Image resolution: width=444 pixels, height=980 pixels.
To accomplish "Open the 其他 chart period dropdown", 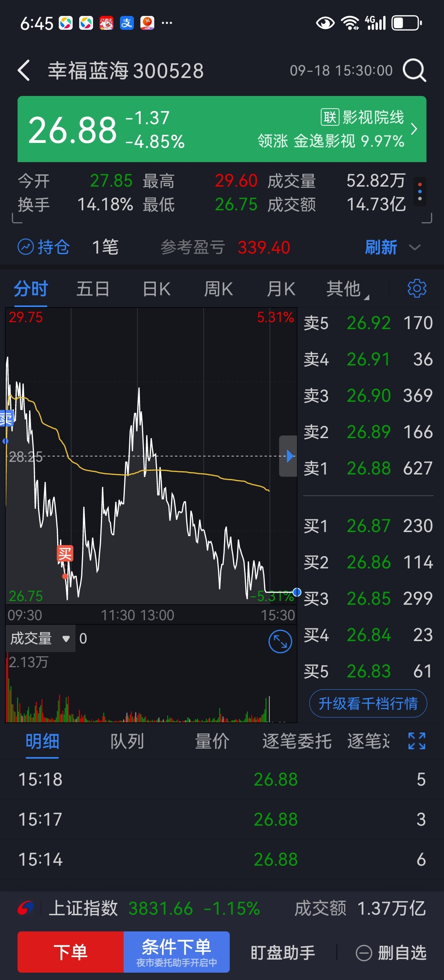I will [x=348, y=289].
